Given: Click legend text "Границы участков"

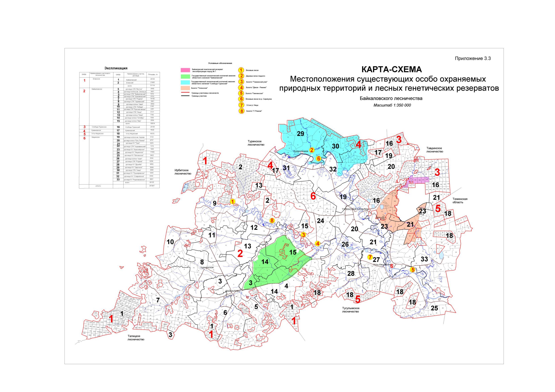Looking at the screenshot, I should (x=199, y=96).
